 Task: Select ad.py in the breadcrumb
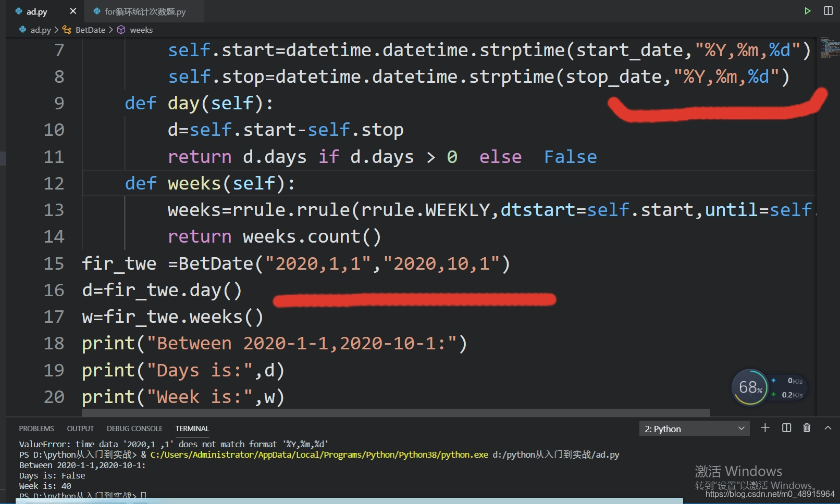(40, 30)
